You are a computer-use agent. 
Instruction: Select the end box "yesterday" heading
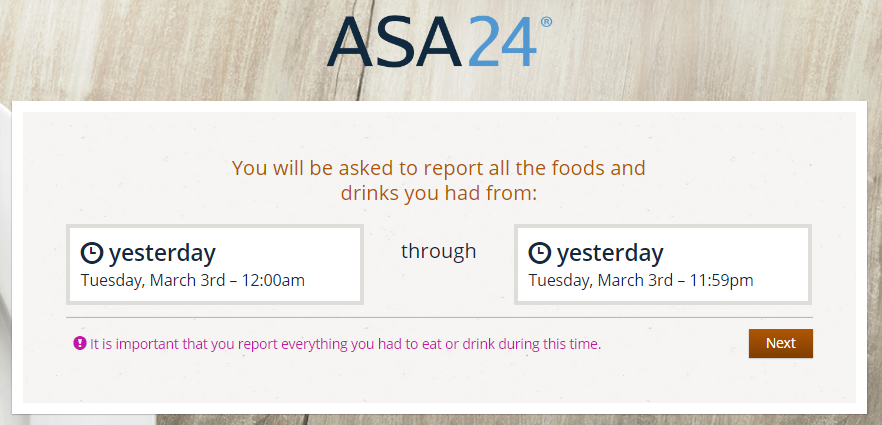610,252
